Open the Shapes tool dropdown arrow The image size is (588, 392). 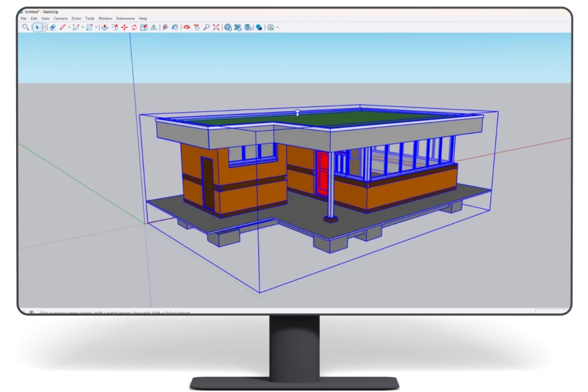click(x=95, y=27)
